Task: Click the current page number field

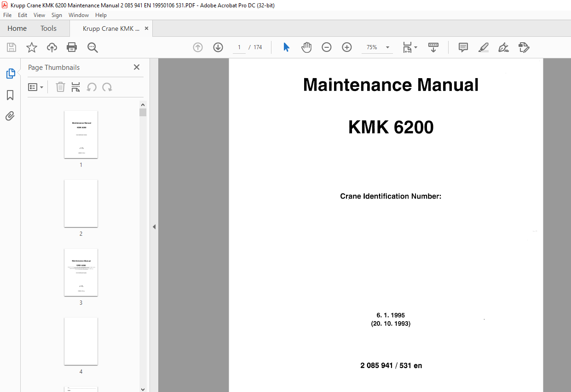Action: click(239, 47)
